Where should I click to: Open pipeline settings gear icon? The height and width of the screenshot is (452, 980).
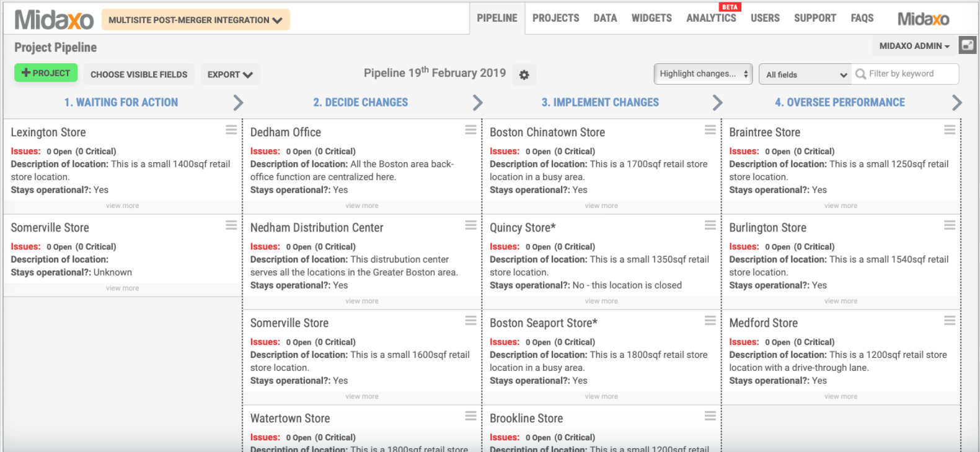pyautogui.click(x=524, y=75)
